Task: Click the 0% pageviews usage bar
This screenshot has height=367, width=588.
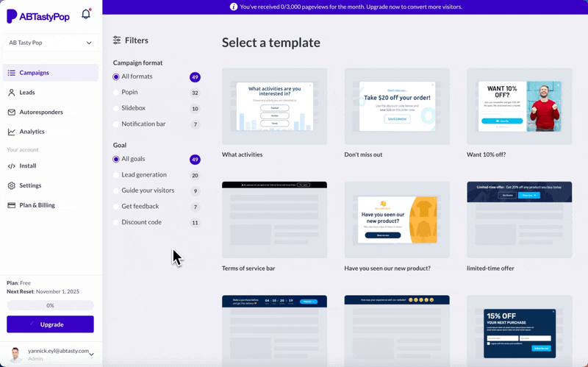Action: [x=50, y=305]
